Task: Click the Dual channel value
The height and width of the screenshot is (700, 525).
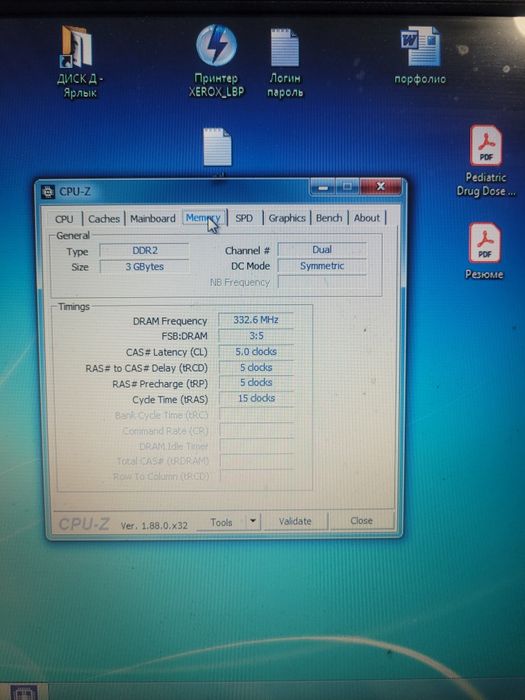Action: (x=321, y=250)
